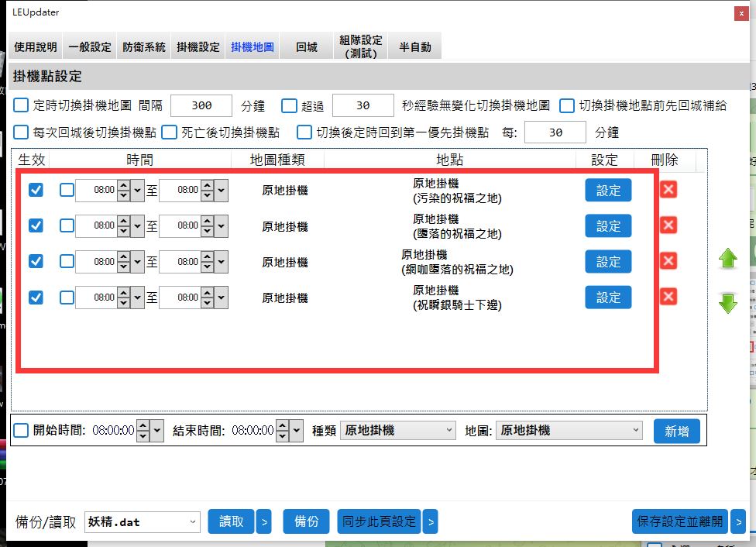Uncheck 生效 for 污染的祝福之地 row
Image resolution: width=756 pixels, height=547 pixels.
coord(36,190)
